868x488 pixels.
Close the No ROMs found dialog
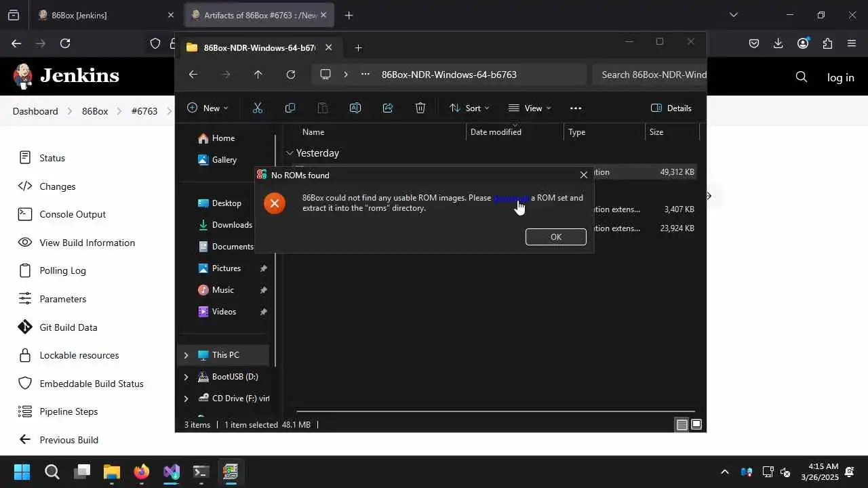point(583,175)
